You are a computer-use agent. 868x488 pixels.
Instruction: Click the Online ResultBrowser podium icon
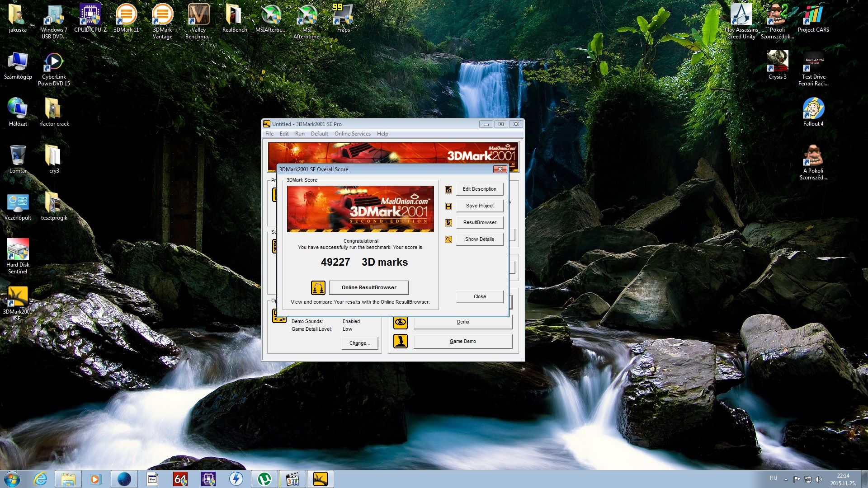(x=318, y=288)
